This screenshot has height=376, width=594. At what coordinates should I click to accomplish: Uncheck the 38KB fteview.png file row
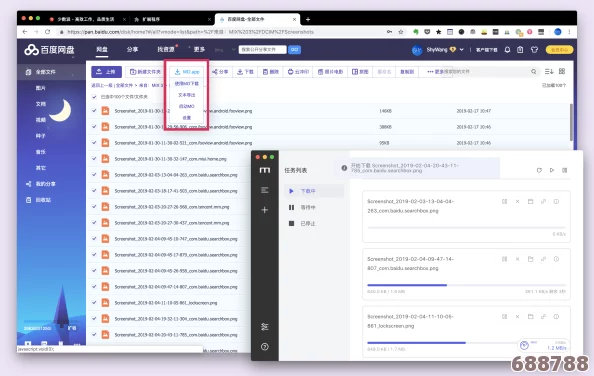(x=94, y=127)
